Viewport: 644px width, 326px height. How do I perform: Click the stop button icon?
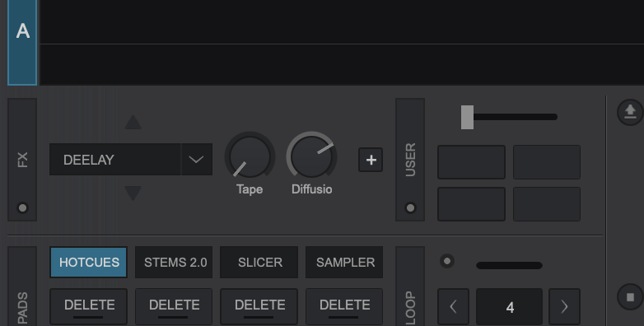click(x=630, y=297)
